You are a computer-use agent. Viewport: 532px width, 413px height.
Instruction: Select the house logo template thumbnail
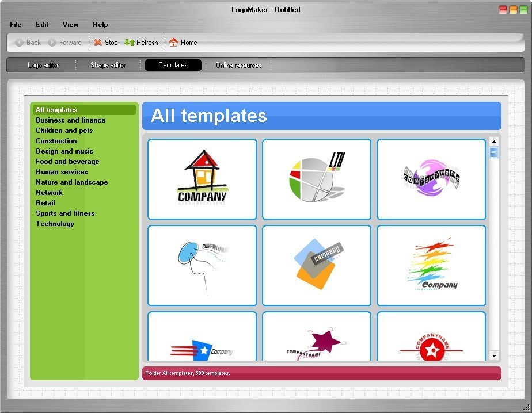pyautogui.click(x=202, y=178)
